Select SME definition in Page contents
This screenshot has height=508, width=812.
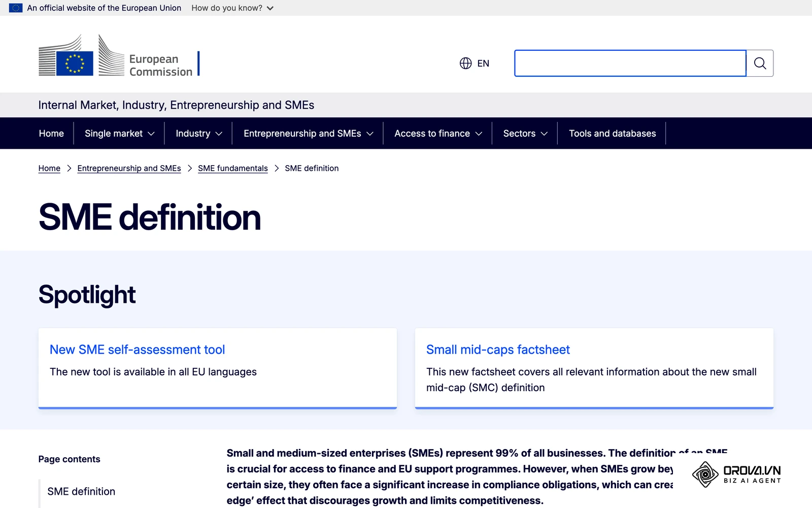point(81,491)
